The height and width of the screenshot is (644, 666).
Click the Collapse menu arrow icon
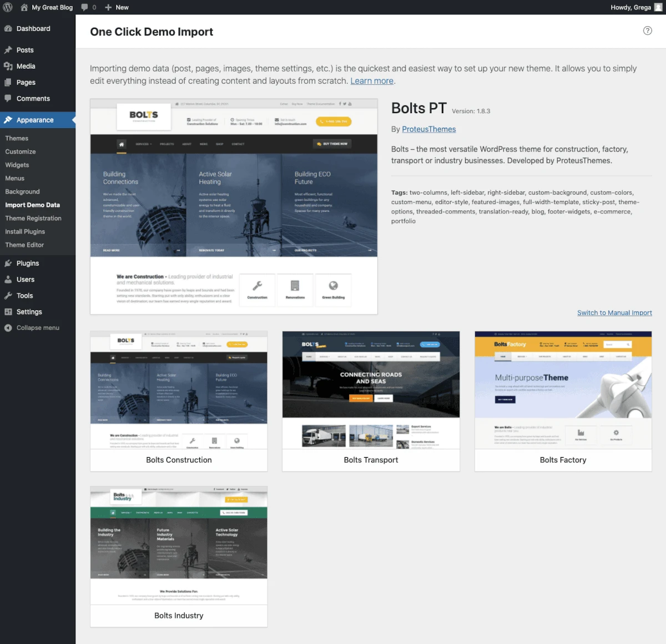click(8, 328)
